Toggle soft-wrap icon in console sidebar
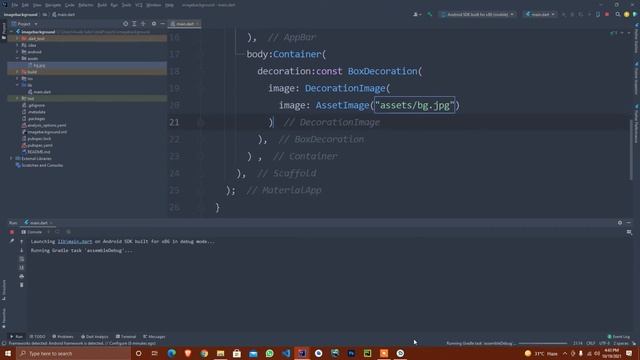Screen dimensions: 640x360 tap(22, 259)
